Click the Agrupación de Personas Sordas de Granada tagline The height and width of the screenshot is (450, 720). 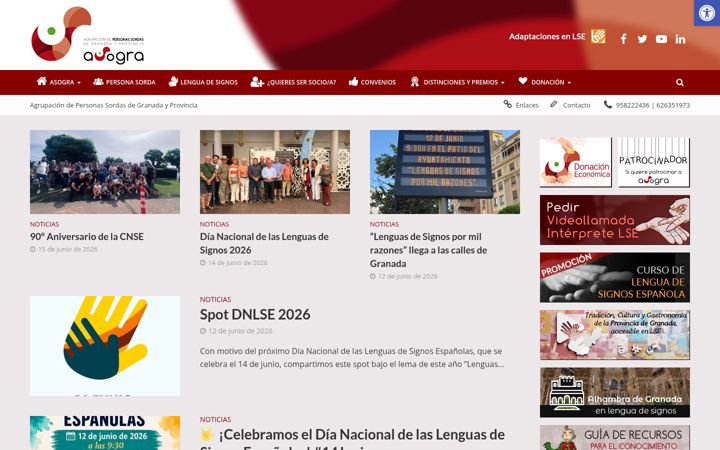[x=113, y=105]
